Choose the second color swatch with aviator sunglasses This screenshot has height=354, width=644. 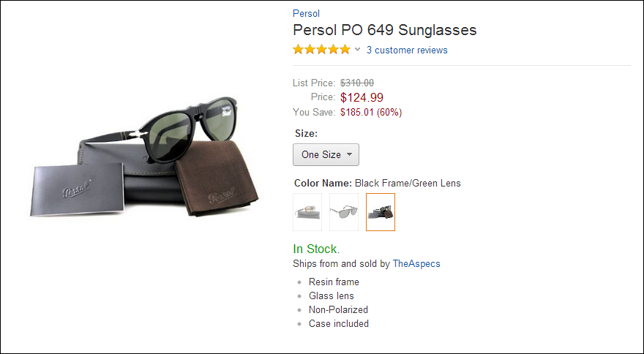344,212
